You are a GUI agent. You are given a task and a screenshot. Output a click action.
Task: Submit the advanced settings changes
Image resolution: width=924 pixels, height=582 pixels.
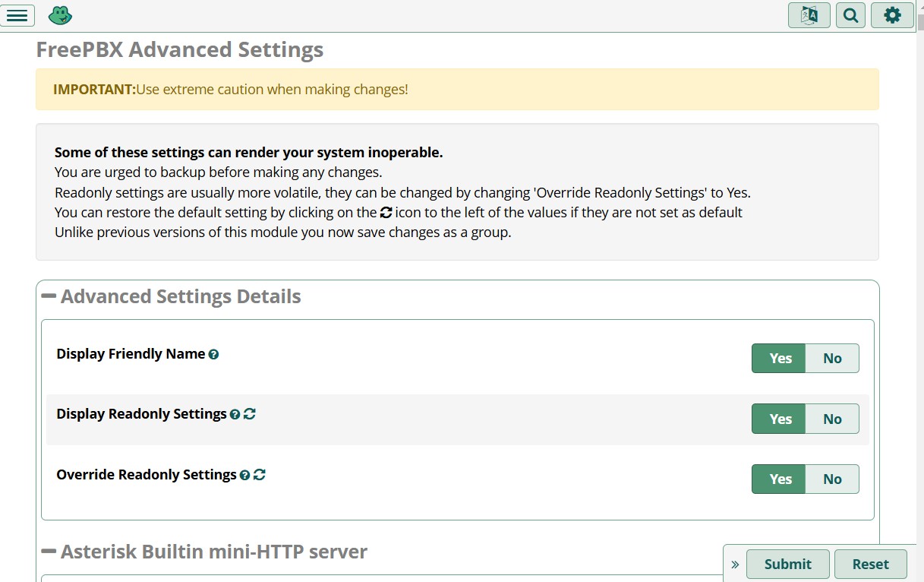point(787,565)
